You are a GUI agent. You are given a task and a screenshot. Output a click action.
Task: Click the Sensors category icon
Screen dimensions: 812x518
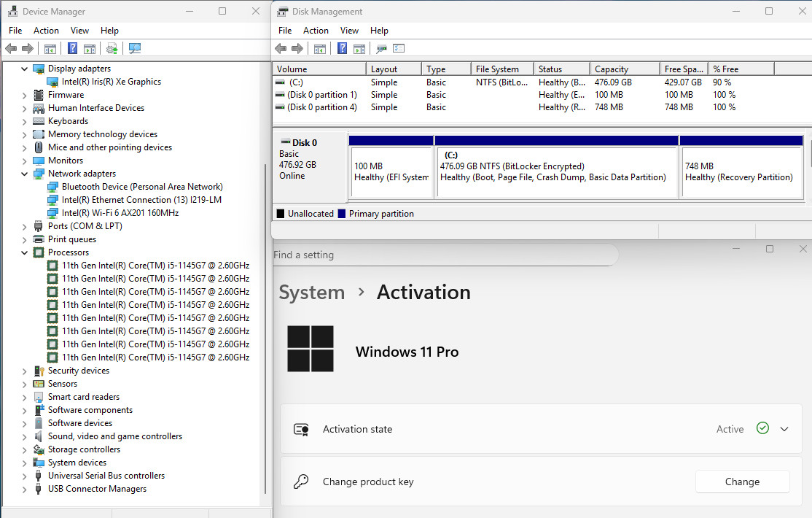39,384
